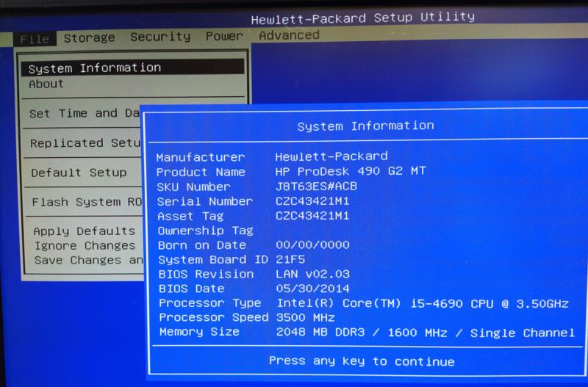Screen dimensions: 588x387
Task: Click the Serial Number label
Action: click(205, 201)
